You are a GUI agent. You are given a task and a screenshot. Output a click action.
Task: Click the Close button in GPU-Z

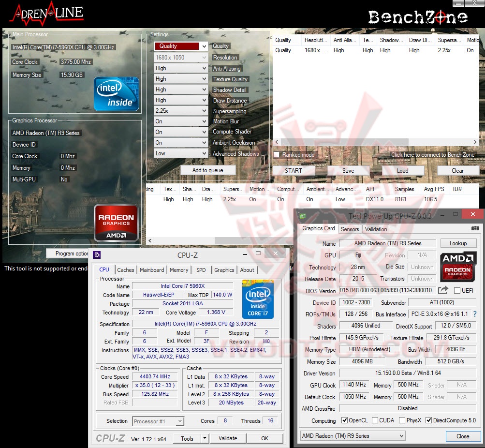463,436
